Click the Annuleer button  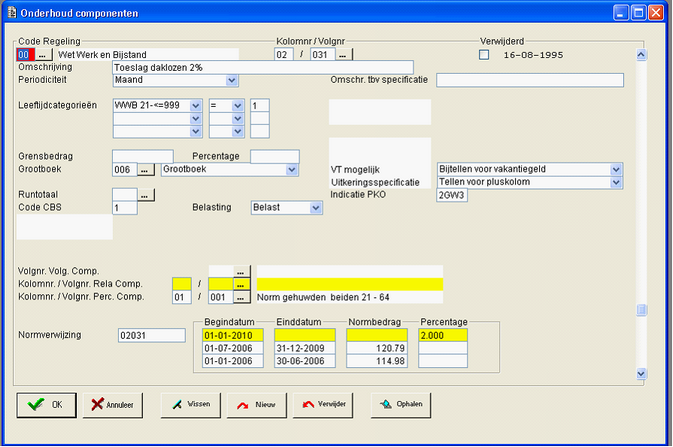pos(112,405)
